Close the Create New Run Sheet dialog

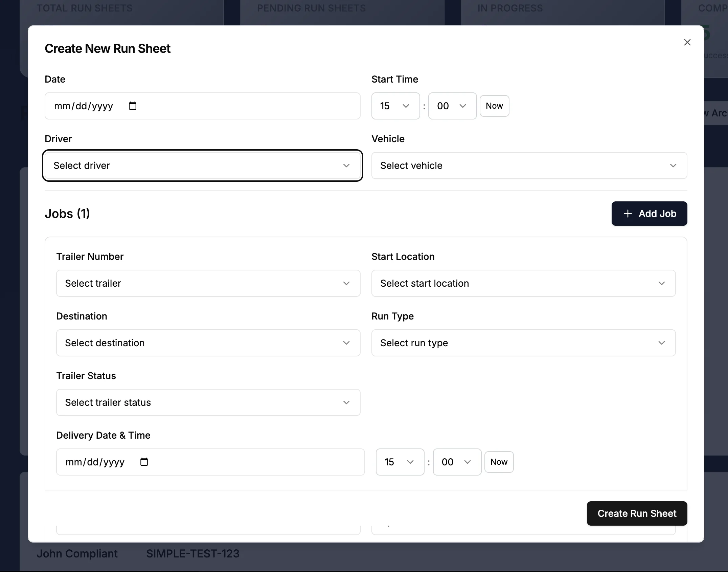coord(687,42)
